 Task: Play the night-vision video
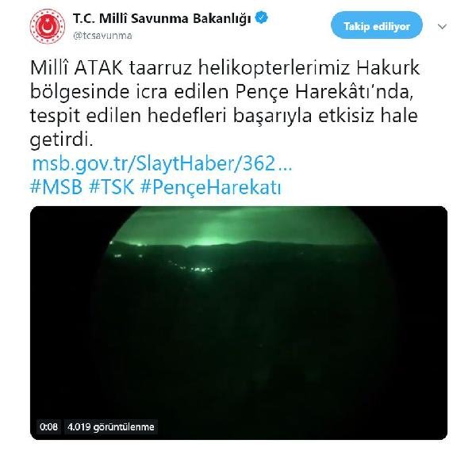click(x=239, y=323)
